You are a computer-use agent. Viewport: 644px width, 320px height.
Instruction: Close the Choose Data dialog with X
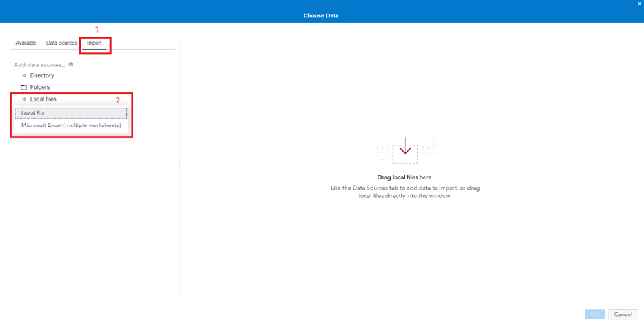coord(639,3)
